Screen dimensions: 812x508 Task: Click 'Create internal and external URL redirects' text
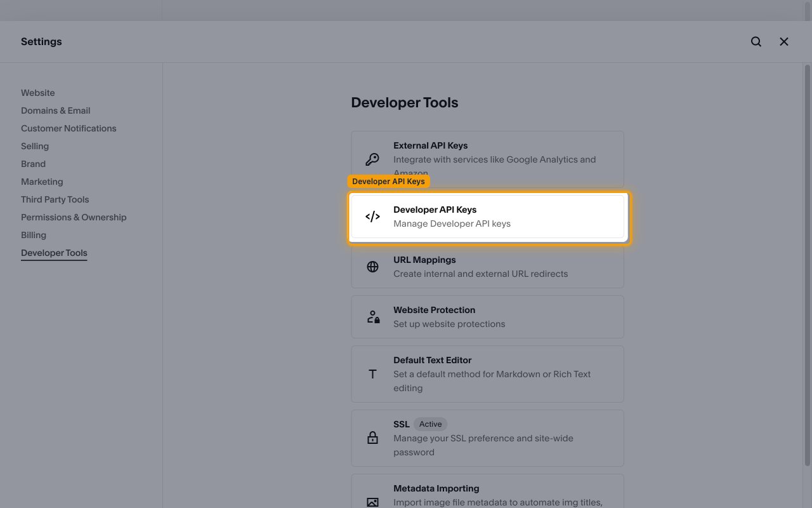[481, 274]
